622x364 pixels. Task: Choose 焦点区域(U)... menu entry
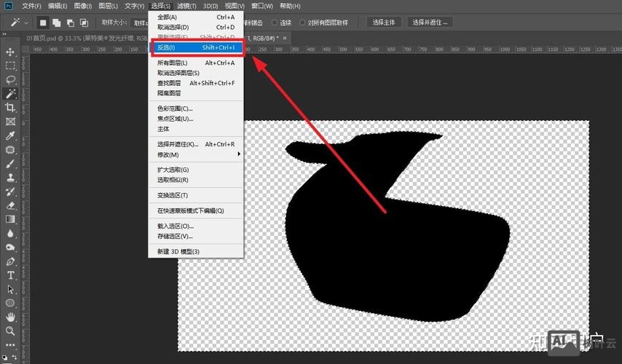pos(196,119)
